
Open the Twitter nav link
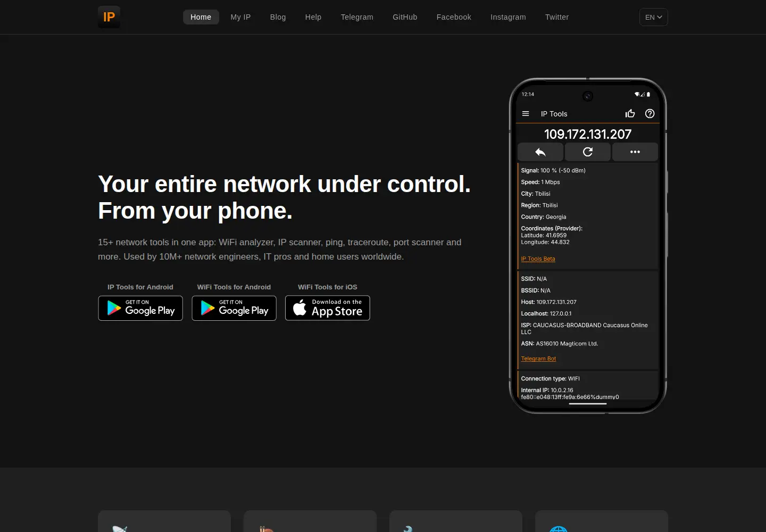(557, 17)
